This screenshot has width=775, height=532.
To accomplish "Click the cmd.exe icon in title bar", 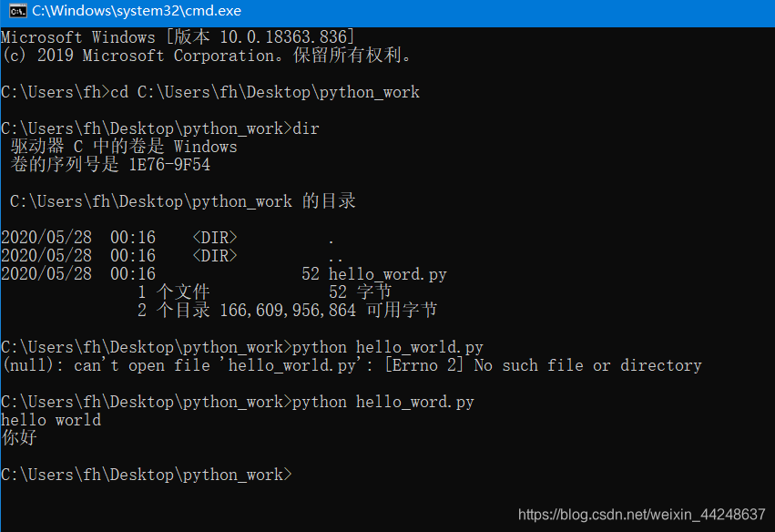I will tap(18, 10).
